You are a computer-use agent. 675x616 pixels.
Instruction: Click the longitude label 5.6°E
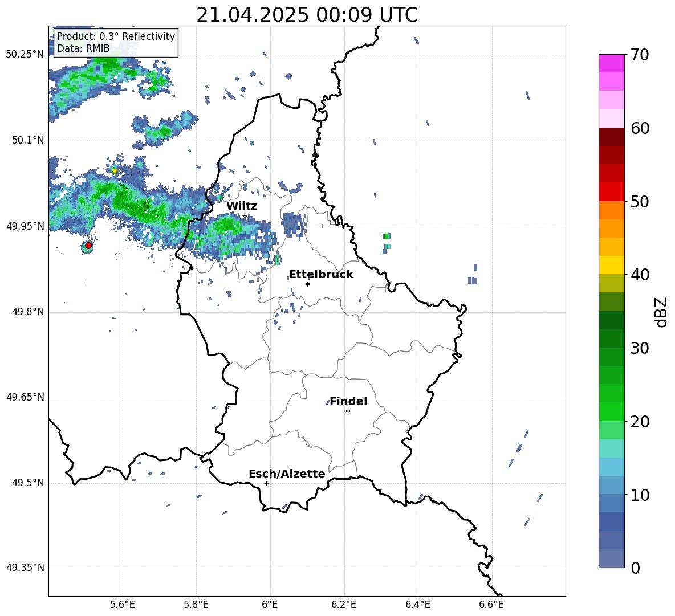123,605
